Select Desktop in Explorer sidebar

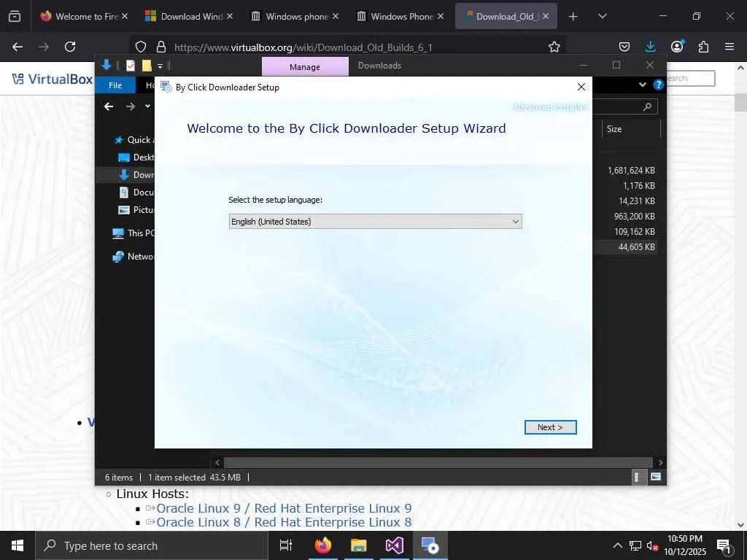136,157
